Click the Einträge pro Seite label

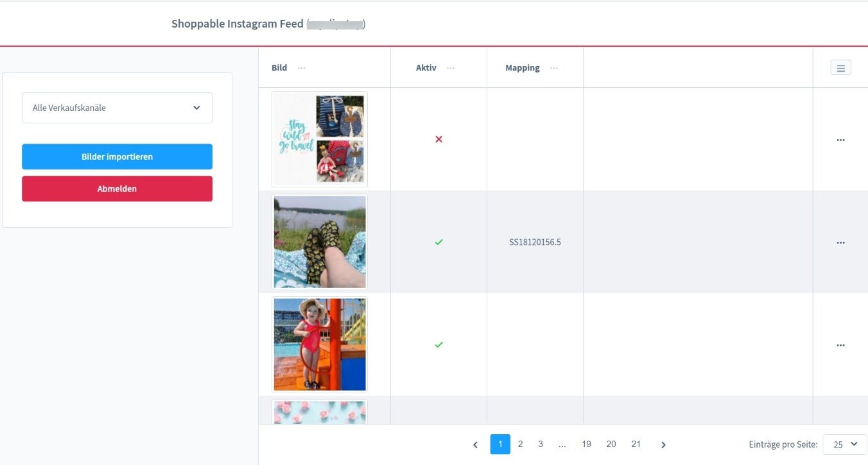pyautogui.click(x=783, y=444)
